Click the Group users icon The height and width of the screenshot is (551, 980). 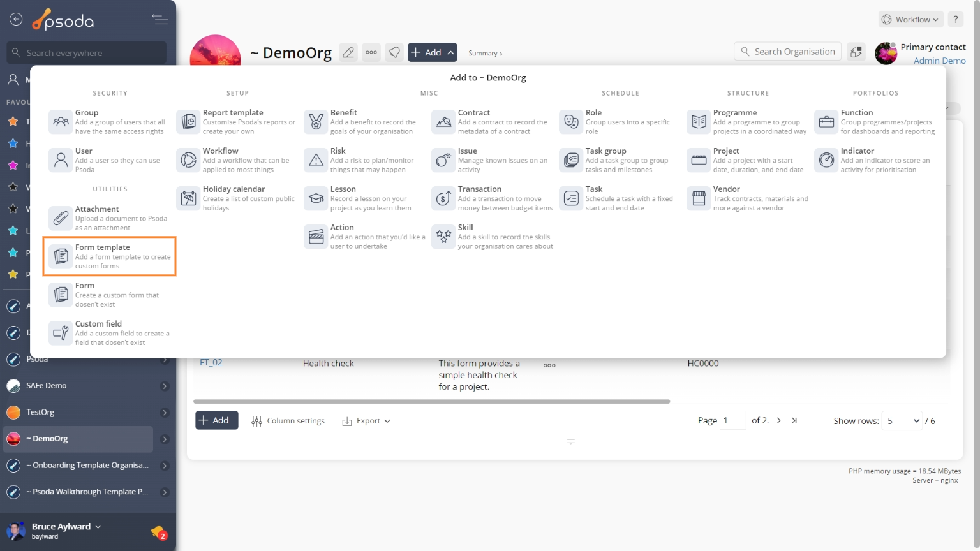pos(61,122)
